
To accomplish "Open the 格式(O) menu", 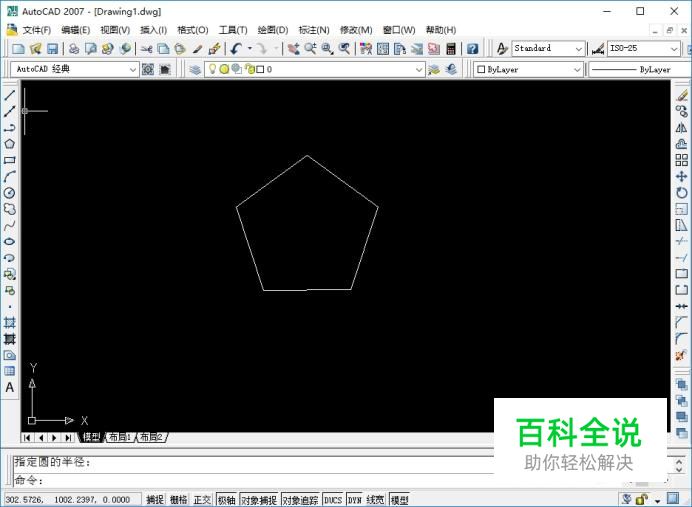I will click(192, 30).
